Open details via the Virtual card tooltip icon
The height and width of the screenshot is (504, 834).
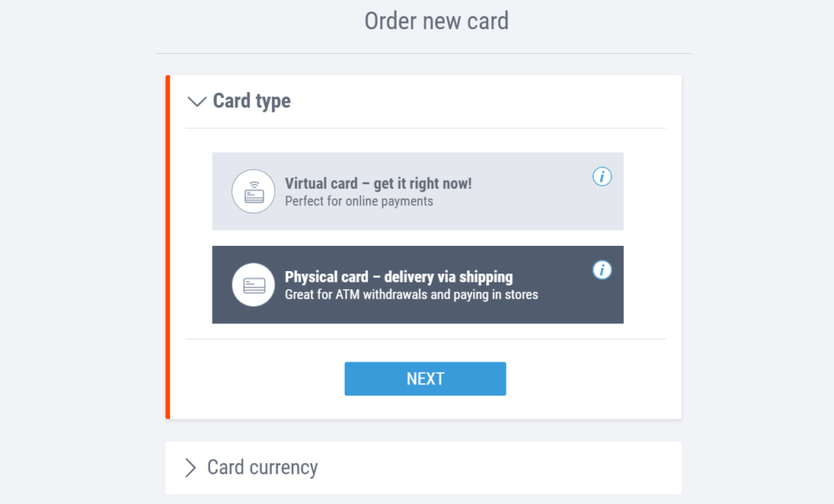click(x=602, y=177)
